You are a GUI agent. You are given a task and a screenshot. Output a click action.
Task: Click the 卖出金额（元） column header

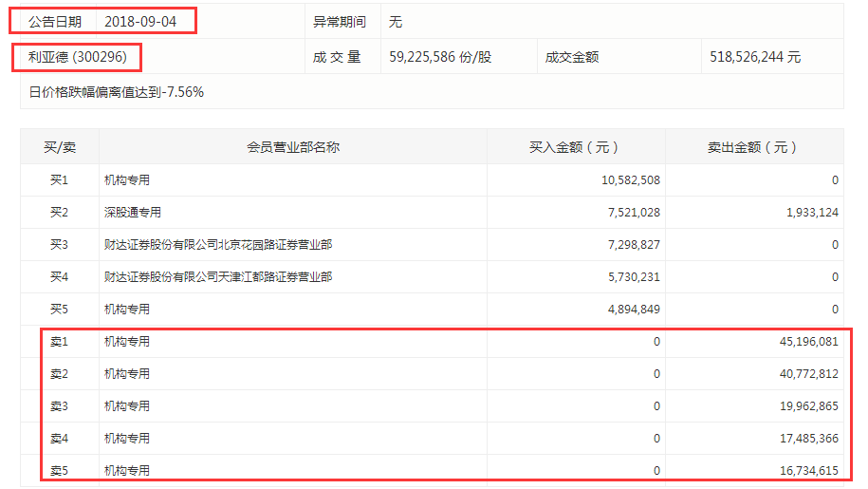751,147
